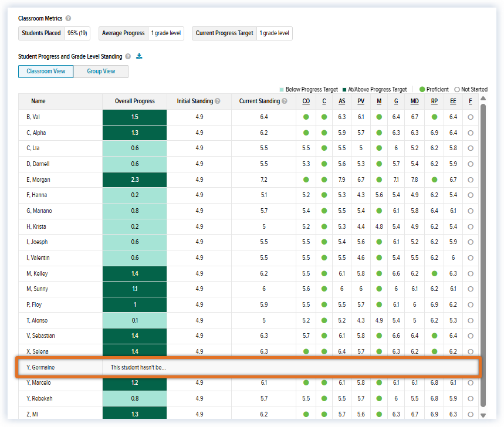Sort by the CO column header
This screenshot has width=504, height=427.
(x=306, y=101)
